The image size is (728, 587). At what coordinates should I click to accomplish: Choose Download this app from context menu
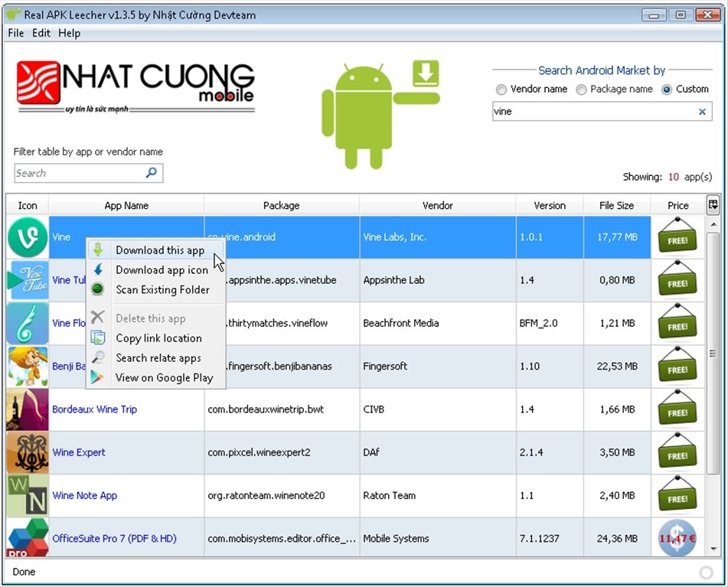[x=156, y=250]
